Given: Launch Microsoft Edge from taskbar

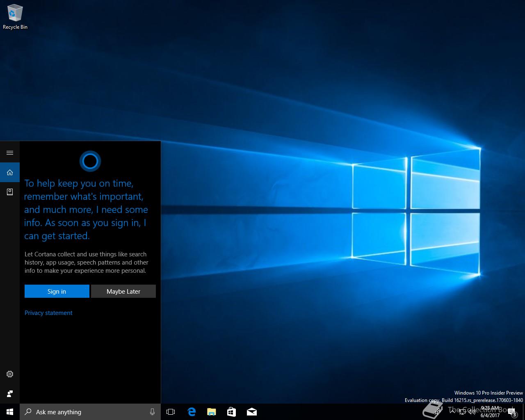Looking at the screenshot, I should [x=192, y=412].
